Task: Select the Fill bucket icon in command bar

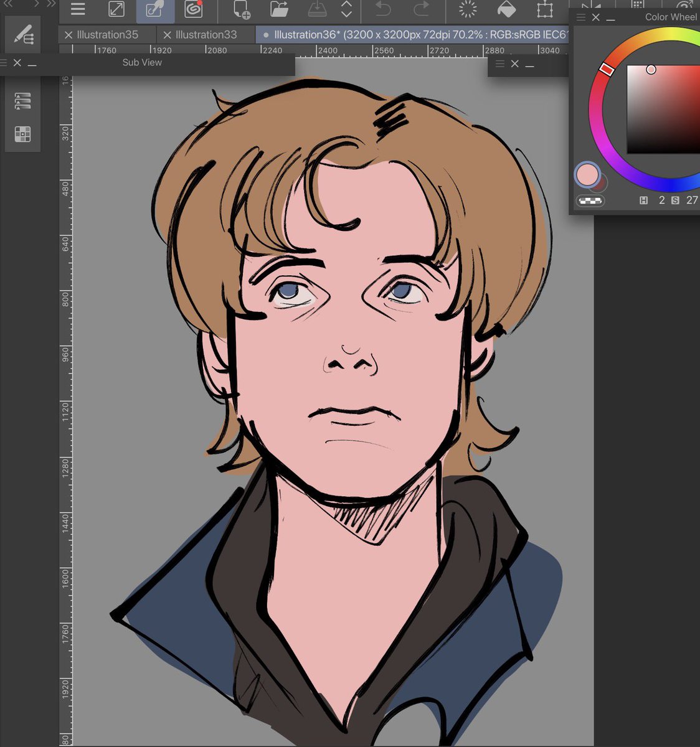Action: point(506,9)
